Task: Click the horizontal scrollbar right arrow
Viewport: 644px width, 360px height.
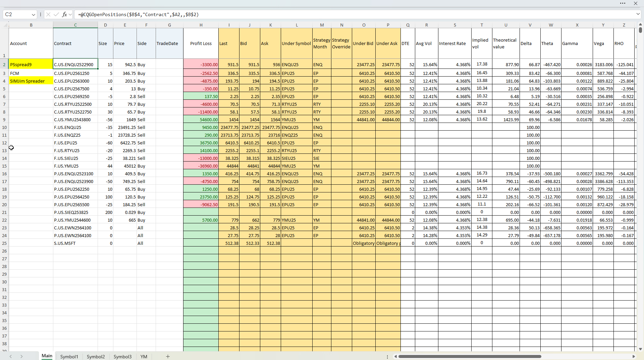Action: [x=634, y=356]
